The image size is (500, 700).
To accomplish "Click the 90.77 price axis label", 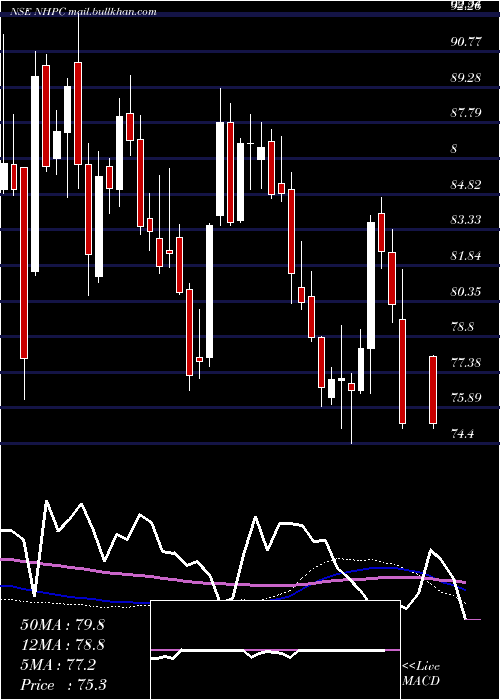I will coord(466,42).
